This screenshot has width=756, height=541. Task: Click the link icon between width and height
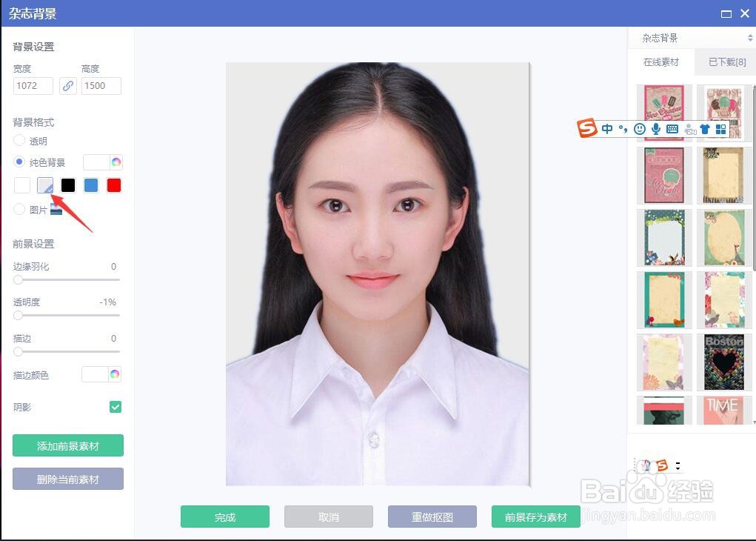tap(68, 85)
